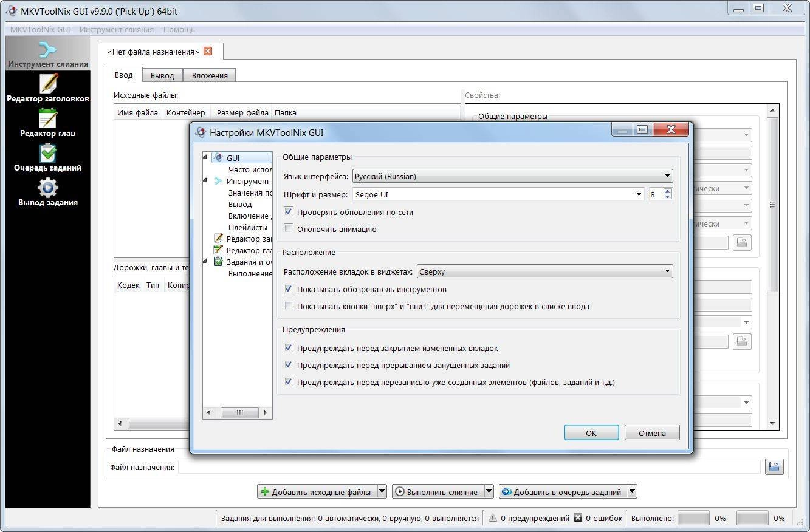Open the Инструмент слияния menu
Viewport: 810px width, 532px height.
pos(117,29)
